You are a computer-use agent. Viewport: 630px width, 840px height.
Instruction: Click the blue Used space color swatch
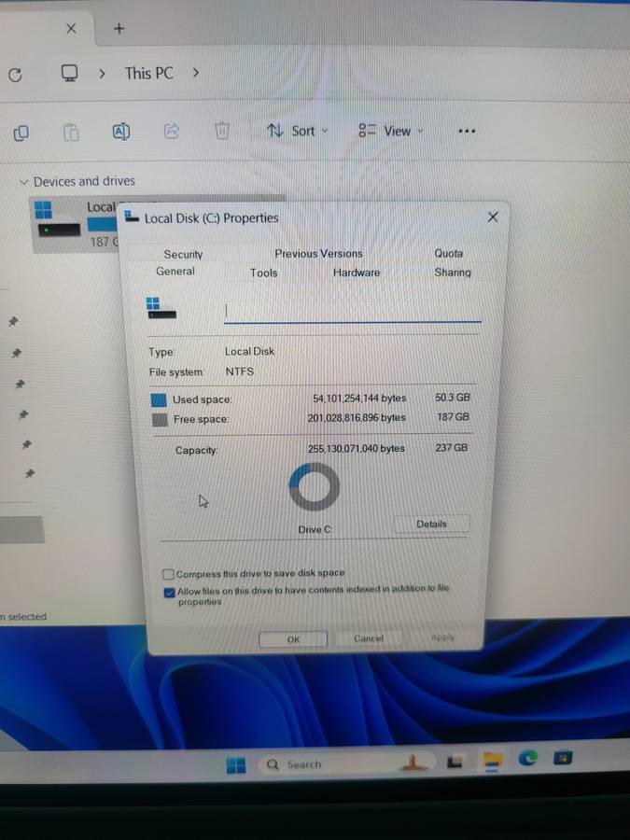click(x=159, y=400)
